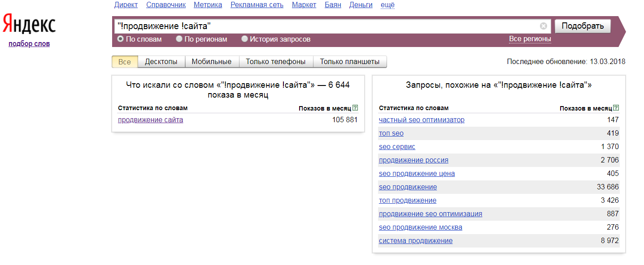Select the 'Только телефоны' tab
This screenshot has height=265, width=644.
point(275,62)
